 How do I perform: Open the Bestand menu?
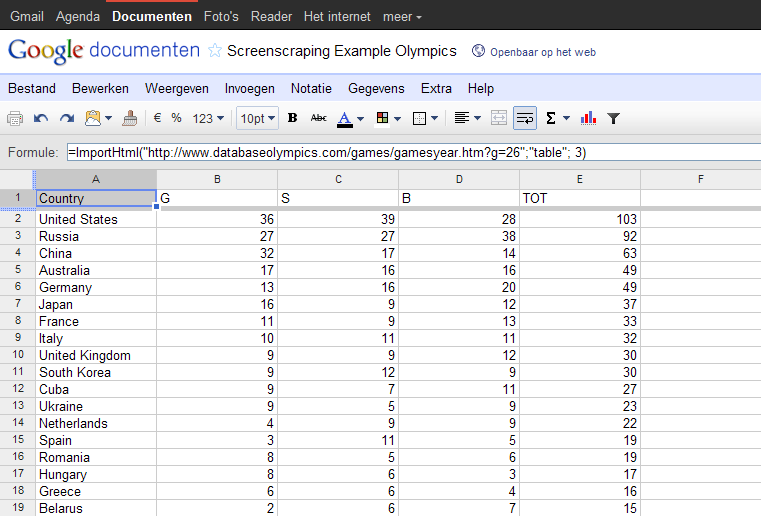click(x=32, y=88)
